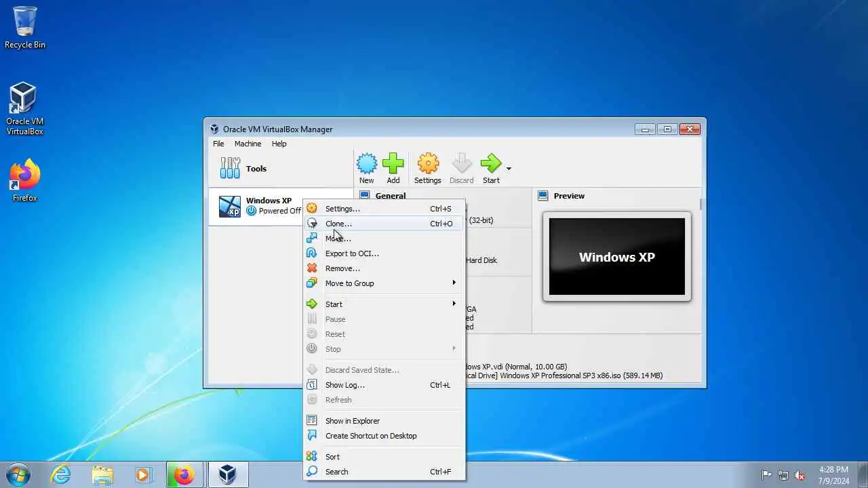
Task: Expand the Move to Group submenu
Action: (384, 283)
